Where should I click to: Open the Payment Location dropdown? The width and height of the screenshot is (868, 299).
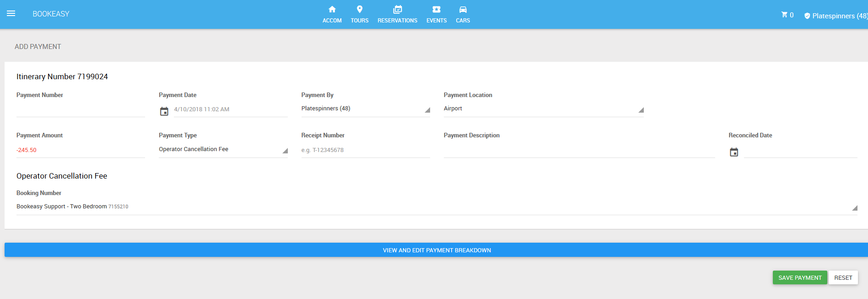[x=544, y=109]
